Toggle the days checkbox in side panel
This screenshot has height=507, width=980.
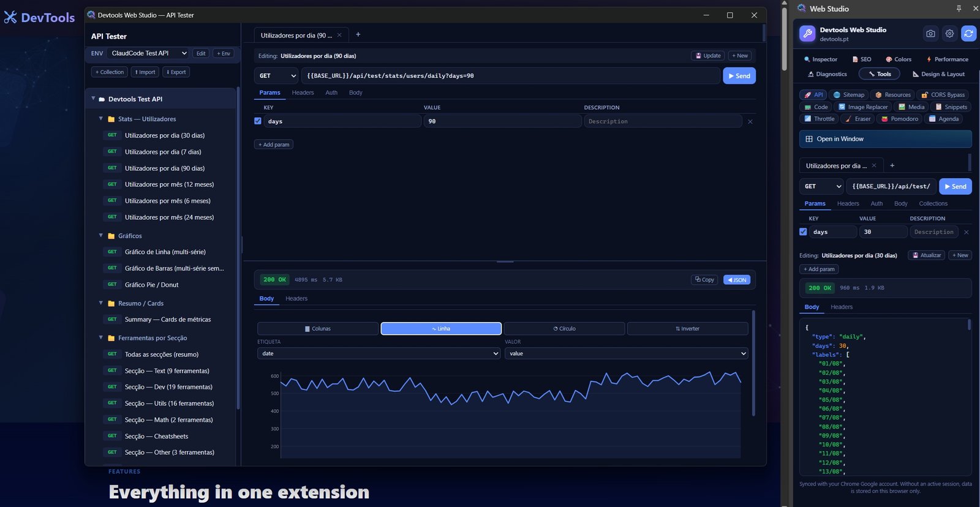[803, 232]
